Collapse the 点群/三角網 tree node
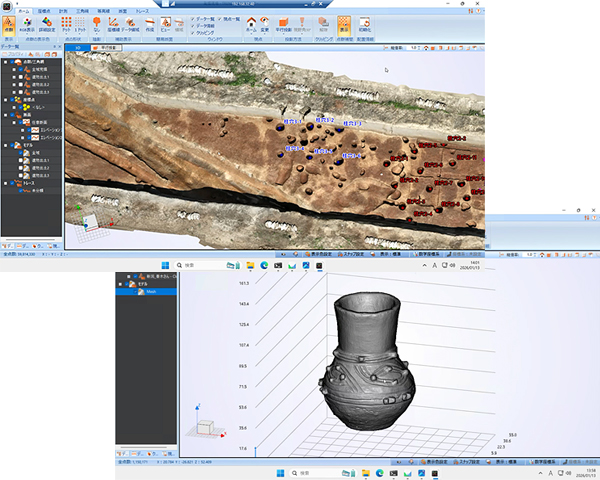600x480 pixels. [x=4, y=62]
